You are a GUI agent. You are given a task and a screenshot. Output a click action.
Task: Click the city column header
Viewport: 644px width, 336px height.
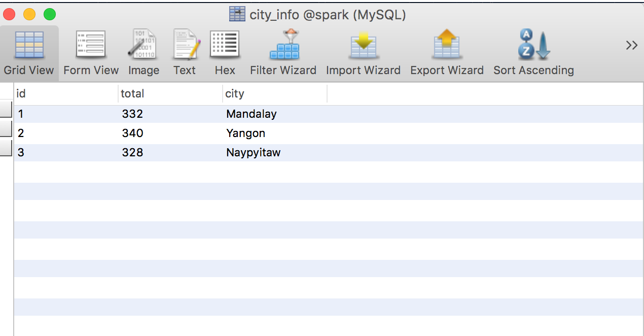point(274,93)
